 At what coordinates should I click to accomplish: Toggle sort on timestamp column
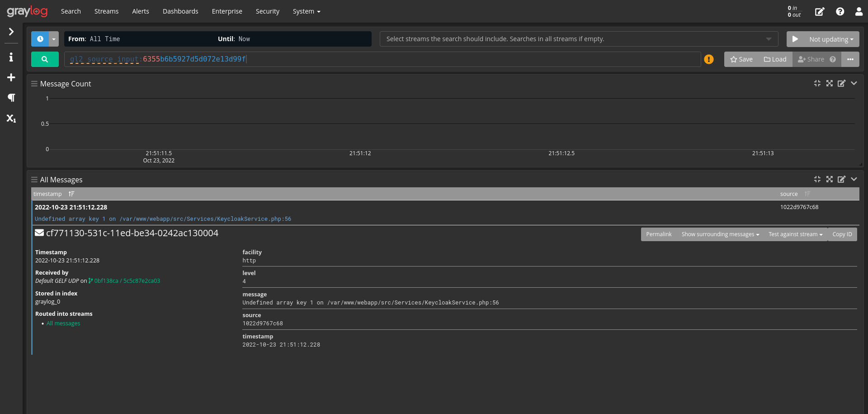(x=71, y=194)
